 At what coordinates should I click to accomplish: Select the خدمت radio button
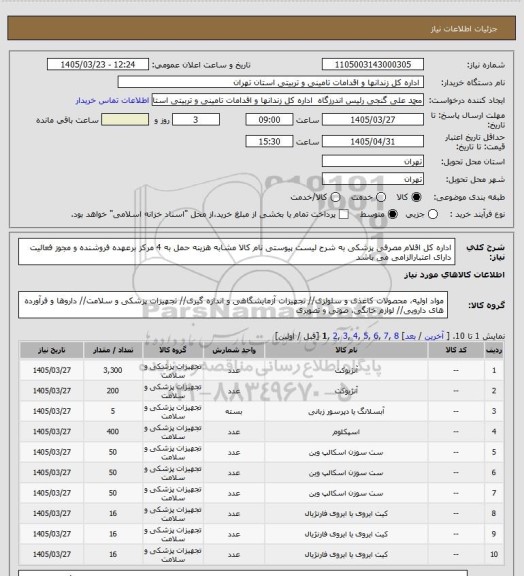[381, 197]
